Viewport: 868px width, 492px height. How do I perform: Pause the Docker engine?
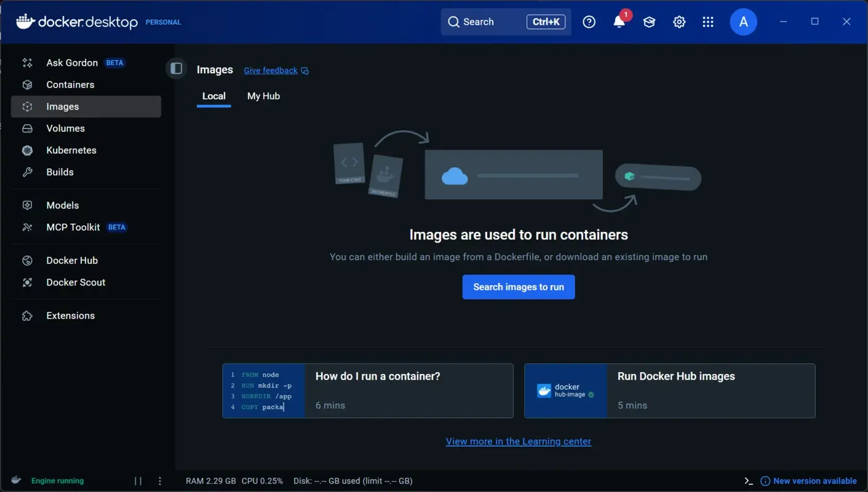138,480
